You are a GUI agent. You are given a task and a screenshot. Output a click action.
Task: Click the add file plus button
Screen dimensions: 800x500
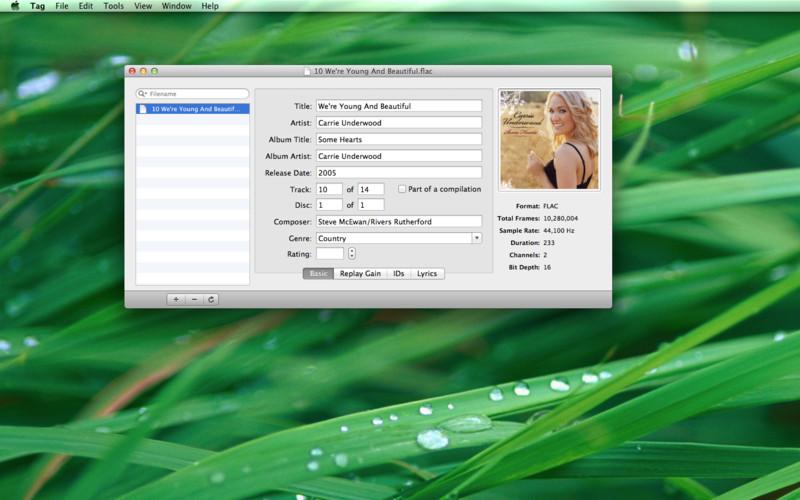coord(176,299)
